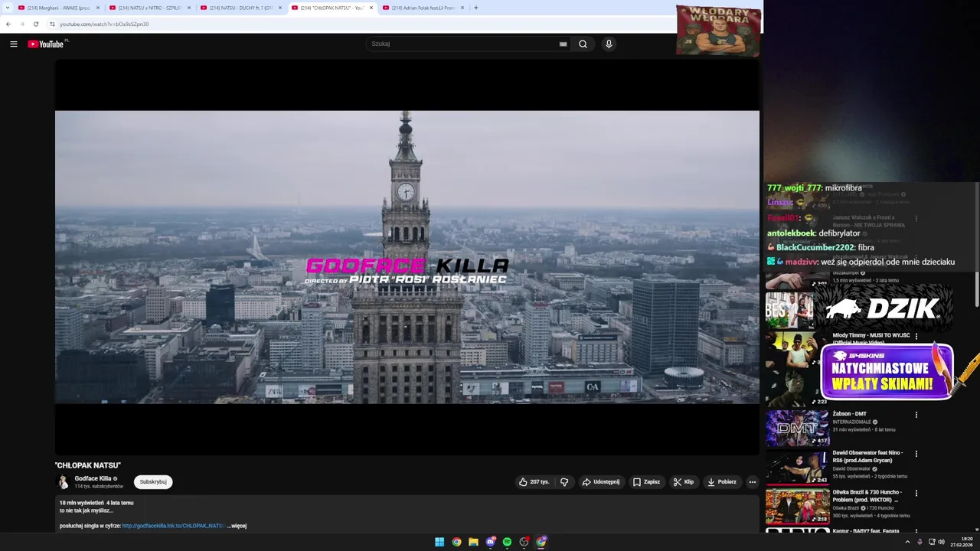Click the Oliwka Brazil channel name
Screen dimensions: 980x551
click(845, 508)
